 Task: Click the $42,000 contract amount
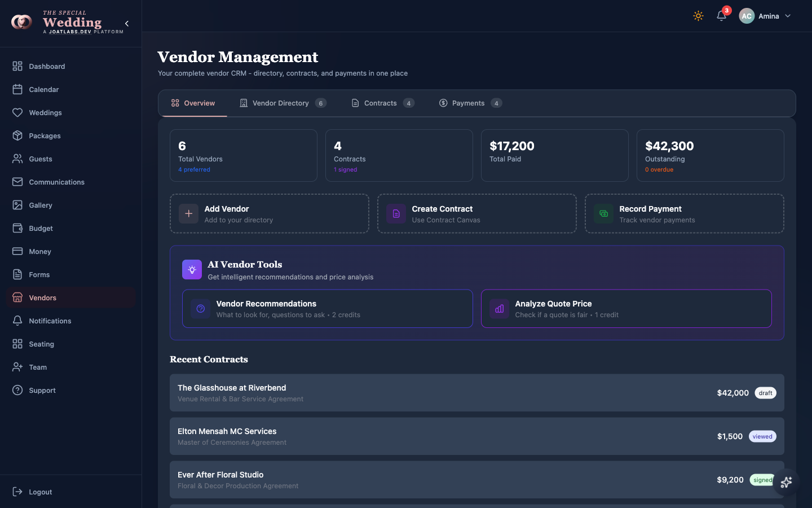pyautogui.click(x=732, y=393)
